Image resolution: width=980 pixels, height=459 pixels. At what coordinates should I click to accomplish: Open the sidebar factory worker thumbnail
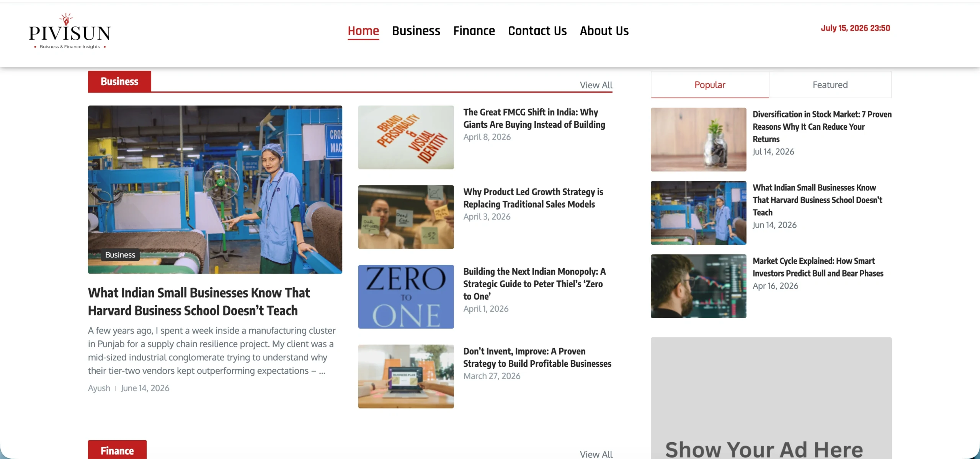(x=698, y=213)
